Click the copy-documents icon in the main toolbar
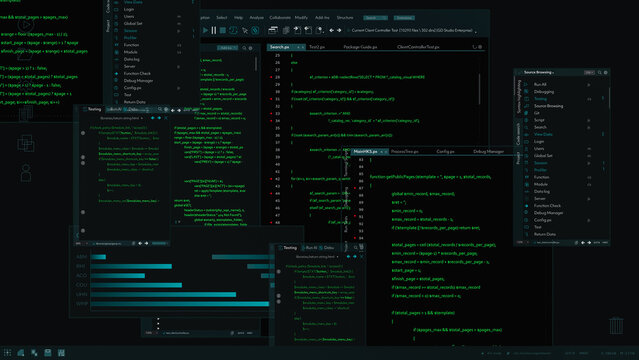Screen dimensions: 639x360 pyautogui.click(x=286, y=30)
